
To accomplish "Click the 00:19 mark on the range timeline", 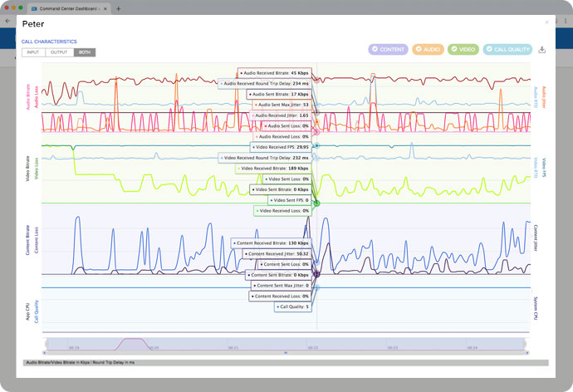I will click(74, 348).
